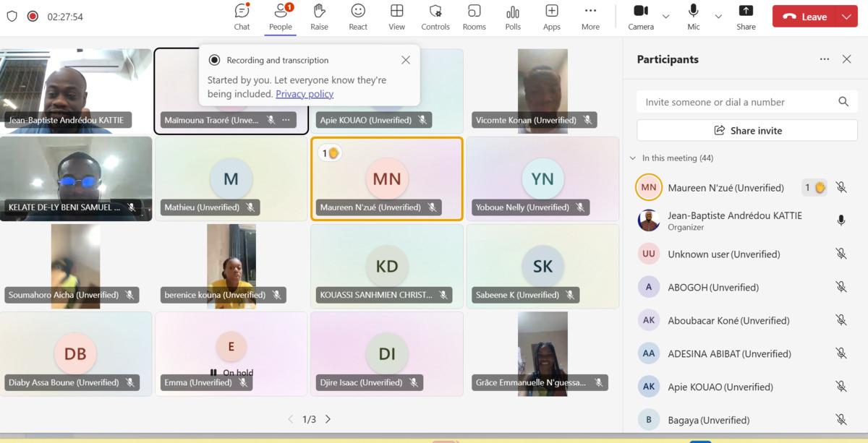
Task: Open the Polls panel
Action: (513, 17)
